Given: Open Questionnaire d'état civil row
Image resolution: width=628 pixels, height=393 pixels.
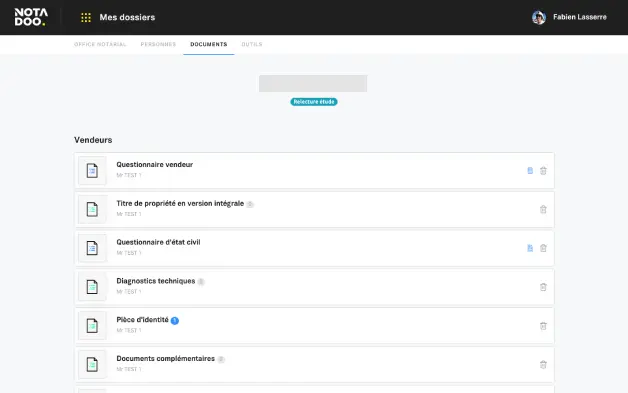Looking at the screenshot, I should 314,248.
